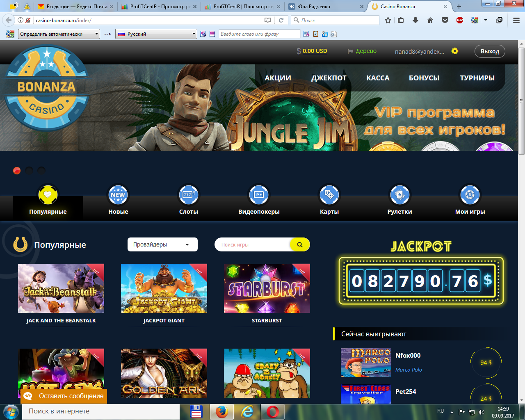Launch the Starburst game thumbnail
This screenshot has height=420, width=525.
point(267,288)
